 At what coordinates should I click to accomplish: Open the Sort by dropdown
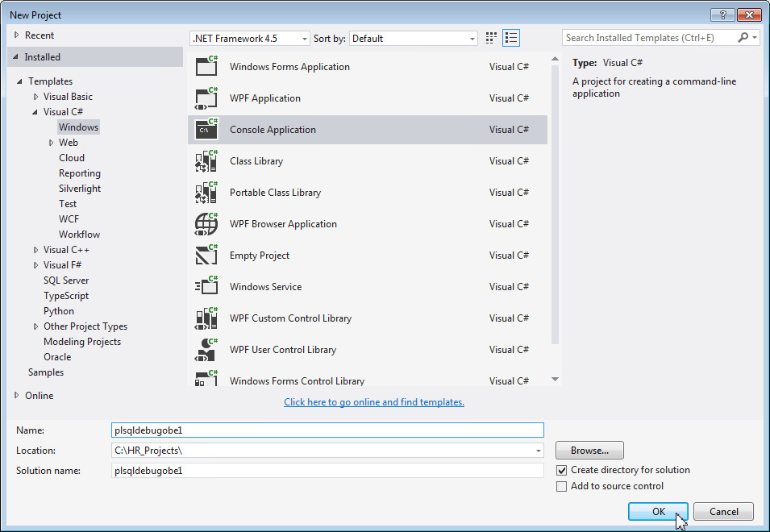[x=472, y=38]
